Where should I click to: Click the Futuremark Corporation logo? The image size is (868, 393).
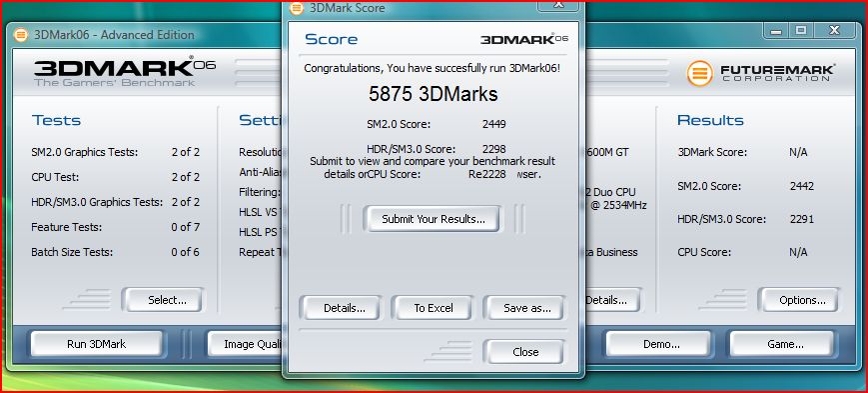pyautogui.click(x=761, y=73)
